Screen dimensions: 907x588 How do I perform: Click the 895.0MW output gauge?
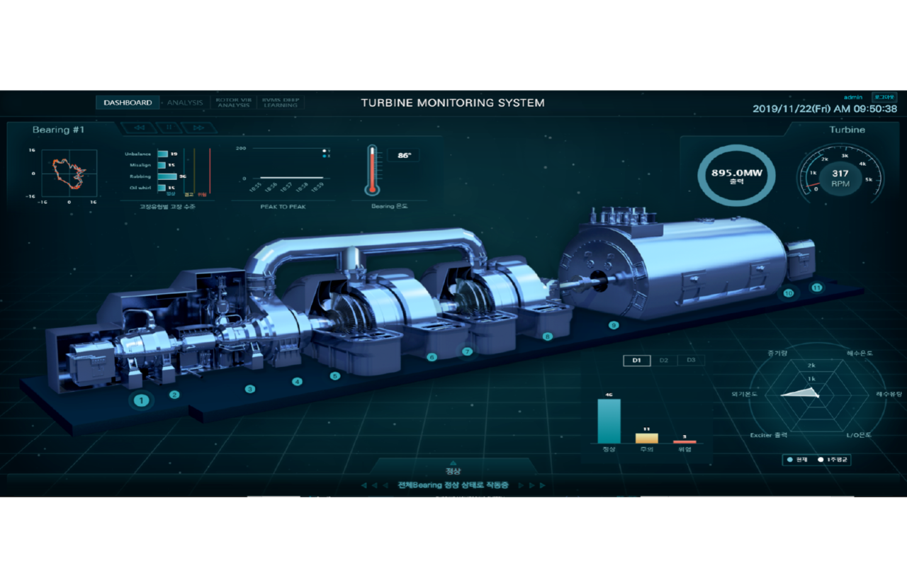point(736,174)
